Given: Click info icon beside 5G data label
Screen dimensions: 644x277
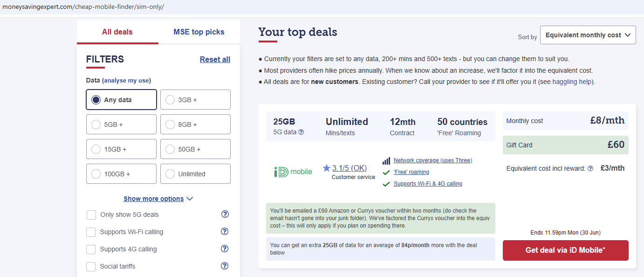Looking at the screenshot, I should [301, 132].
